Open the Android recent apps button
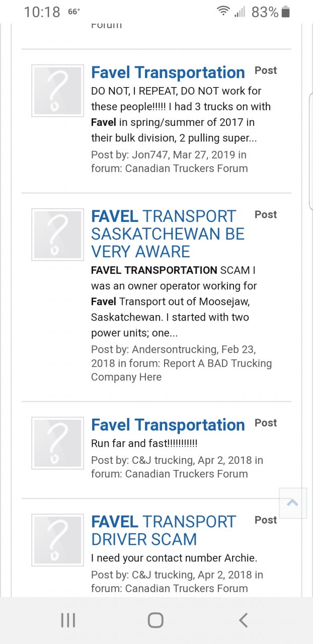The image size is (313, 644). (68, 620)
